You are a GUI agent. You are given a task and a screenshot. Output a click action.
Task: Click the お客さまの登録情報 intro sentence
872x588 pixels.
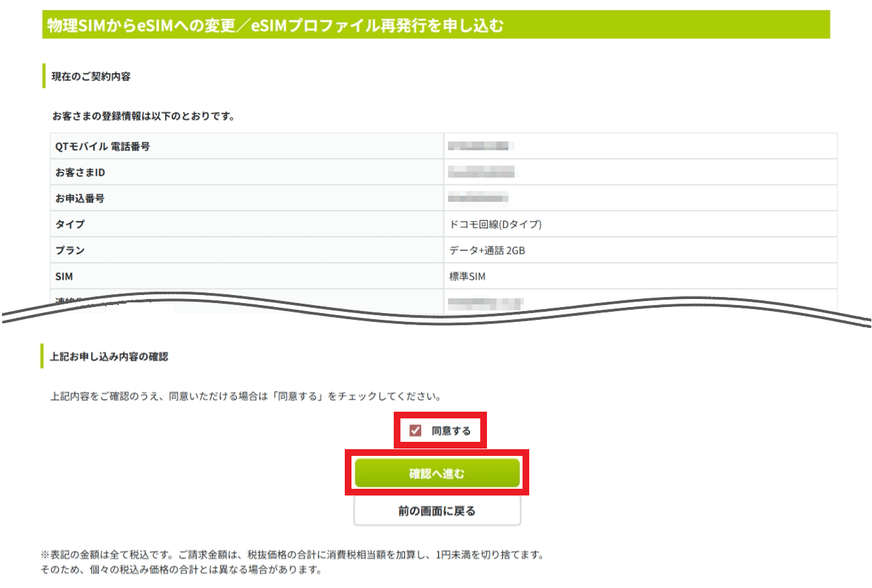(x=143, y=117)
